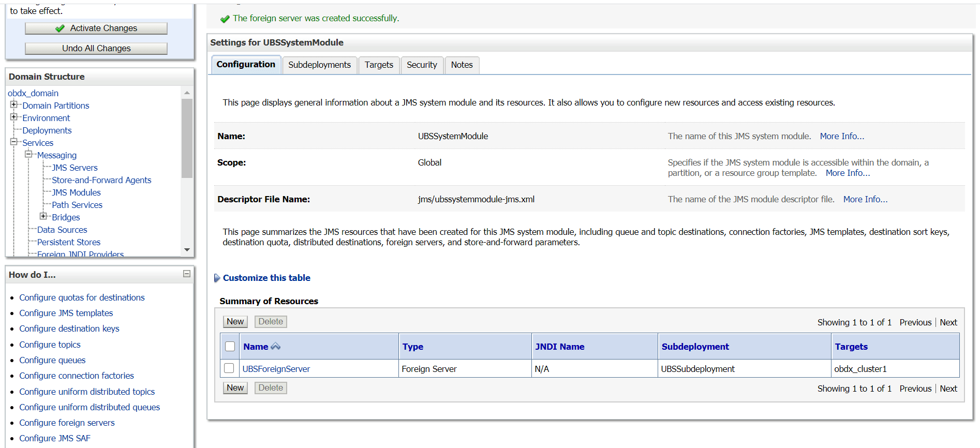Open JMS Modules in the tree
This screenshot has height=448, width=980.
point(76,192)
